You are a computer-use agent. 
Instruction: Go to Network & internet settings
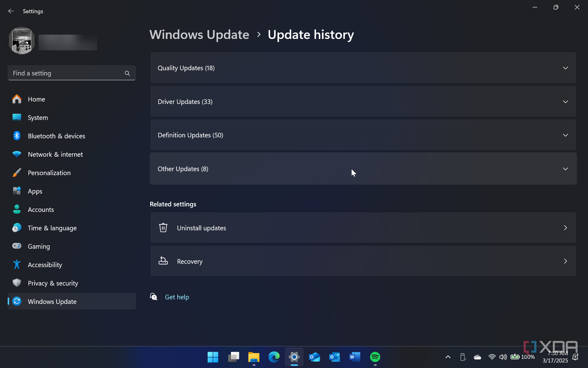72,154
